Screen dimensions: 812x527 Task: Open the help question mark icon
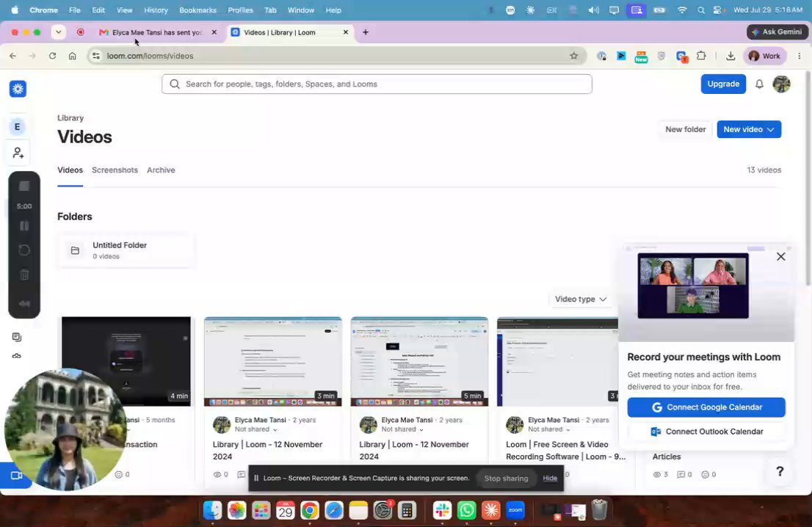click(780, 471)
